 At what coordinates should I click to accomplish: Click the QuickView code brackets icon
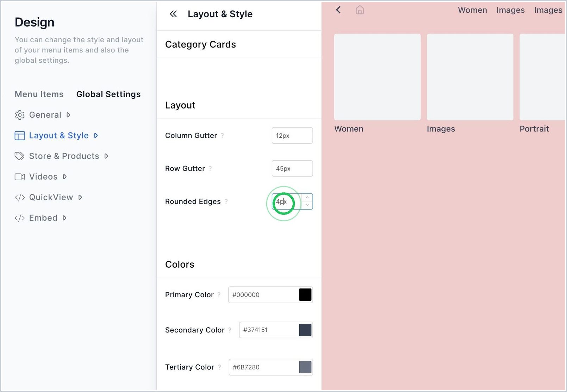20,197
